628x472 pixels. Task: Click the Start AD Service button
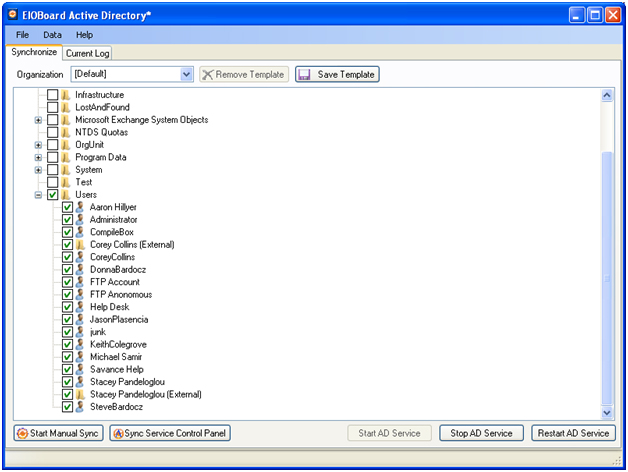389,433
